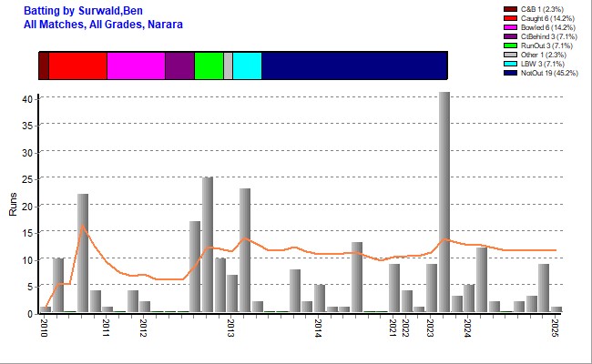Click the "All Matches, All Grades, Narara" subtitle
Screen dimensions: 592x364
coord(103,24)
